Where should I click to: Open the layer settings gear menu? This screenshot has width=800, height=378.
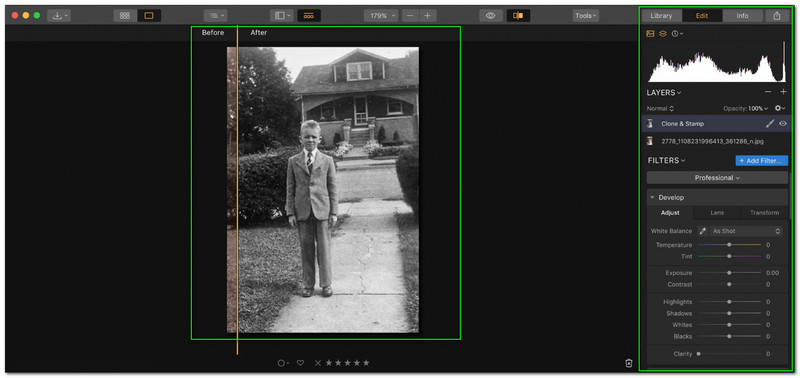pos(780,109)
